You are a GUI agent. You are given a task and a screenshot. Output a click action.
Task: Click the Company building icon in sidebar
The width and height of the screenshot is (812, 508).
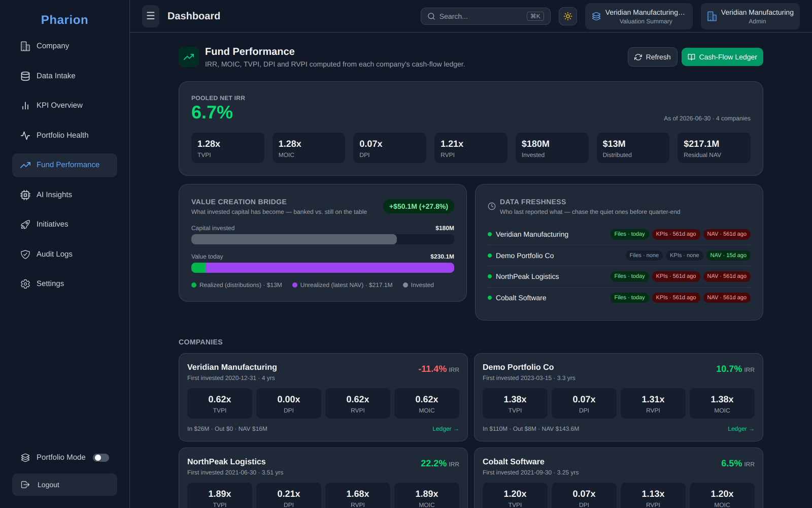(25, 46)
